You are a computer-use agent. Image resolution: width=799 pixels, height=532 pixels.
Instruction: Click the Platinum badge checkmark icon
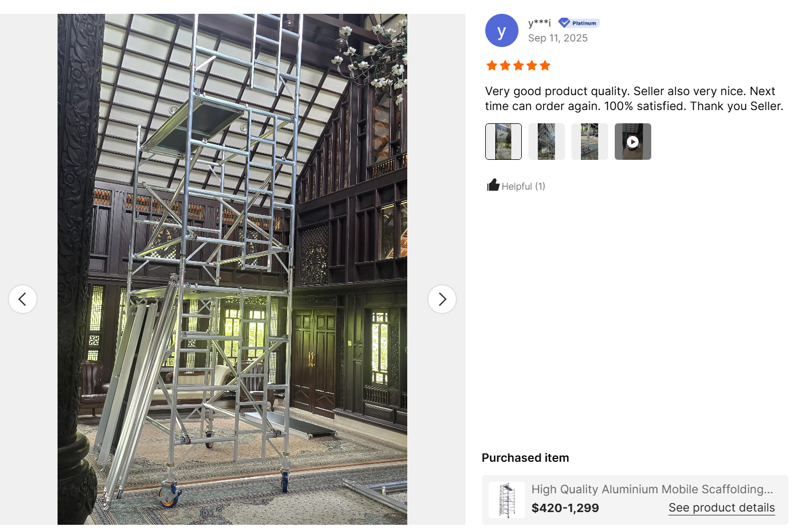pyautogui.click(x=564, y=23)
